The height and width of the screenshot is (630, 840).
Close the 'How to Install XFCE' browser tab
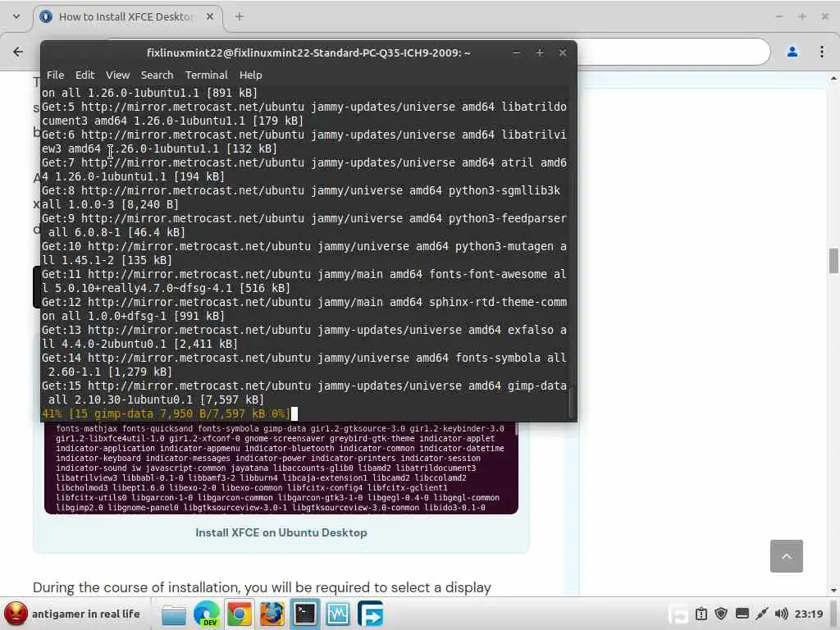[x=210, y=16]
